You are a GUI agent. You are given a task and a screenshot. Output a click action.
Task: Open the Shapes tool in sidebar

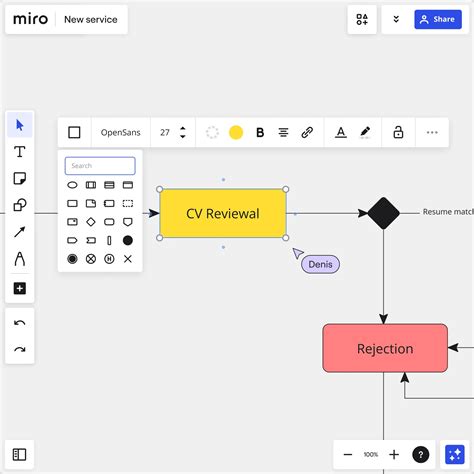tap(20, 205)
